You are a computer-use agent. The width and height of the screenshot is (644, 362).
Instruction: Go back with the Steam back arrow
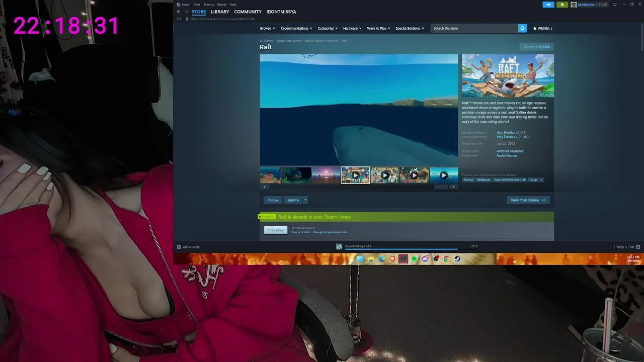click(x=179, y=12)
